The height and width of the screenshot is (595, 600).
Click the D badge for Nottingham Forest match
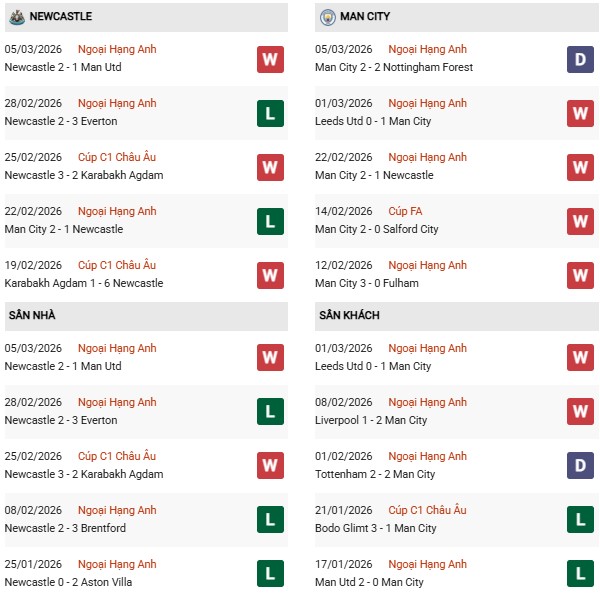[x=580, y=59]
